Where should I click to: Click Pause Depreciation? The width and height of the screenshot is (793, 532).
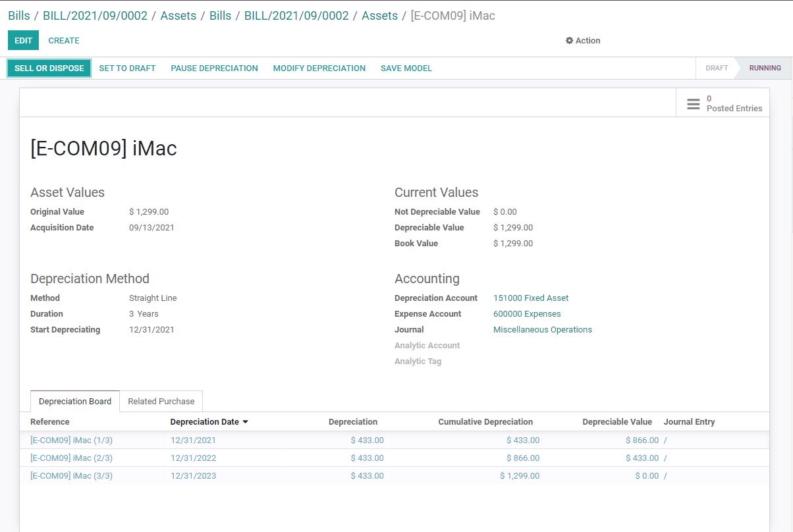[214, 68]
